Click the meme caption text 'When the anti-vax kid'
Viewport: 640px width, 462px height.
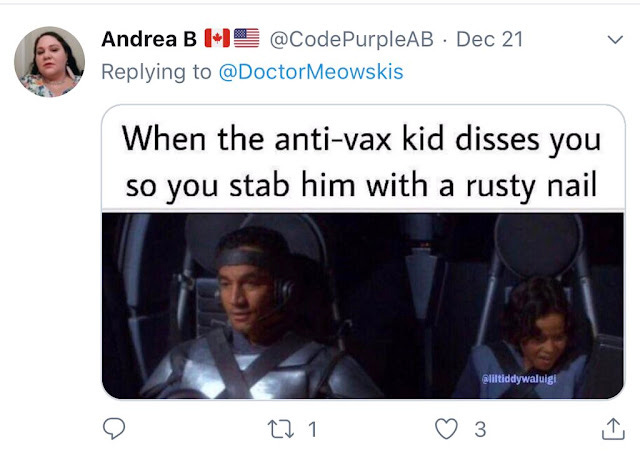point(260,139)
